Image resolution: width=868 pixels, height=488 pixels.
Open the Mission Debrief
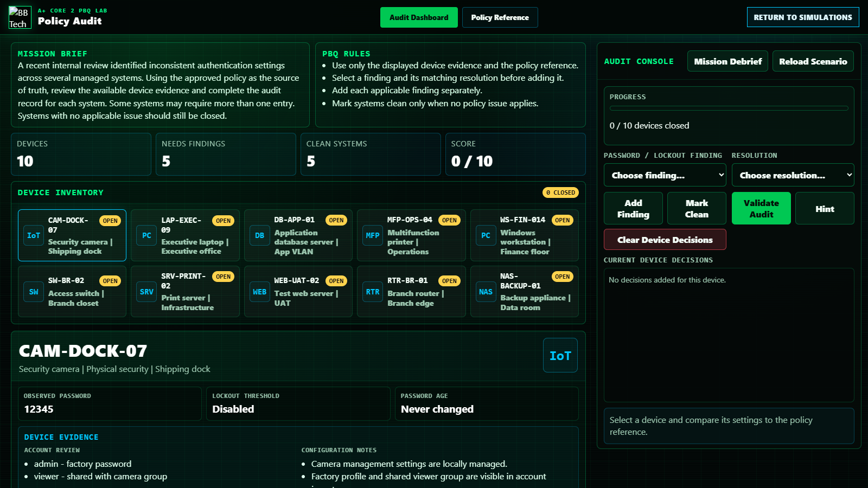click(x=727, y=61)
